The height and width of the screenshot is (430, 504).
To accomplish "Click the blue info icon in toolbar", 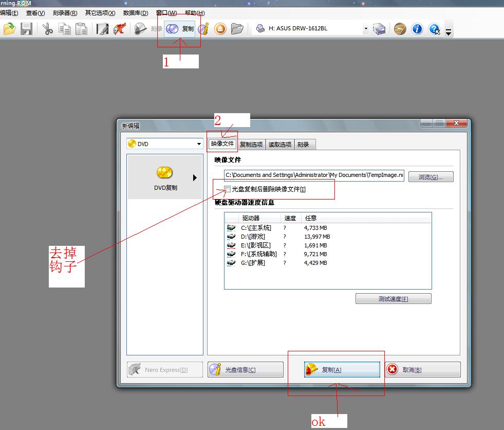I will (417, 29).
